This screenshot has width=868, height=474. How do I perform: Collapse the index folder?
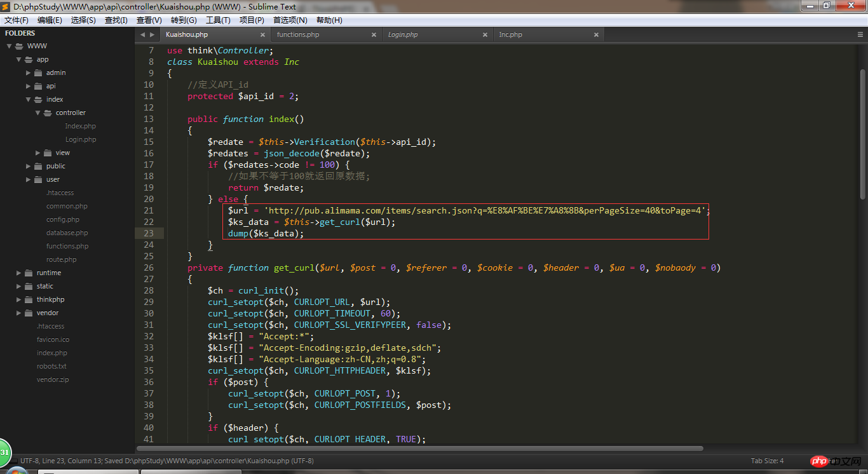[29, 100]
